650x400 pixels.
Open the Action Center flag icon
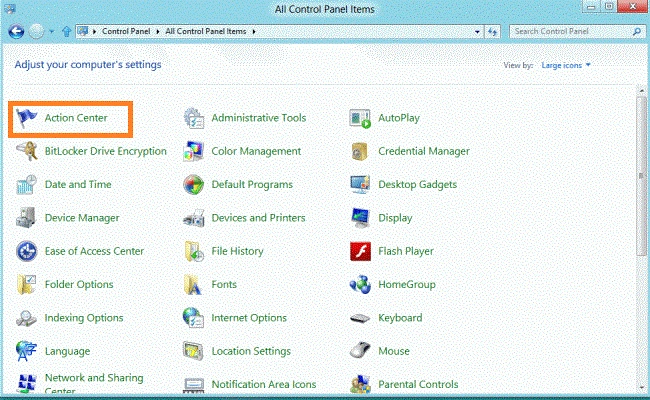[27, 118]
